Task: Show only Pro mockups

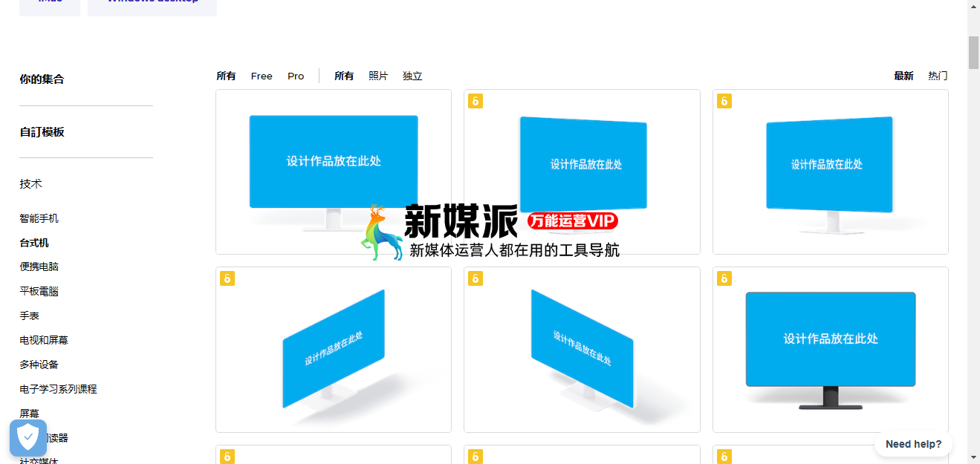Action: [x=296, y=76]
